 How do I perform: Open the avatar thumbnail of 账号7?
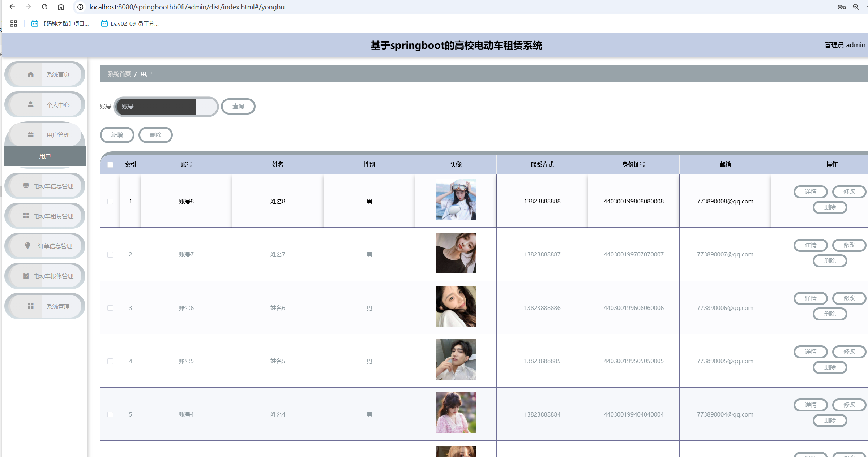(x=456, y=253)
